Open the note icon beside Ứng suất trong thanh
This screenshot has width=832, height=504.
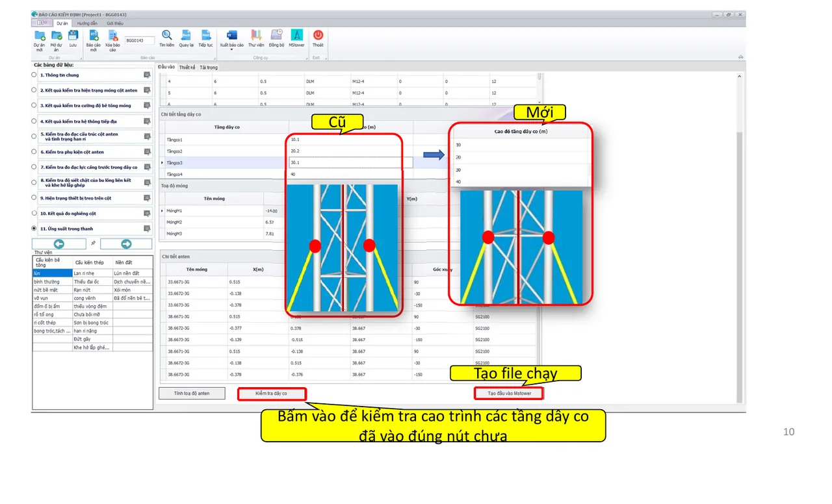click(x=147, y=229)
